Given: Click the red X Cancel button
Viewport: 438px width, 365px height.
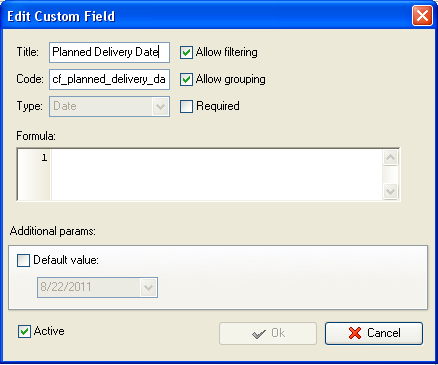Looking at the screenshot, I should click(374, 333).
